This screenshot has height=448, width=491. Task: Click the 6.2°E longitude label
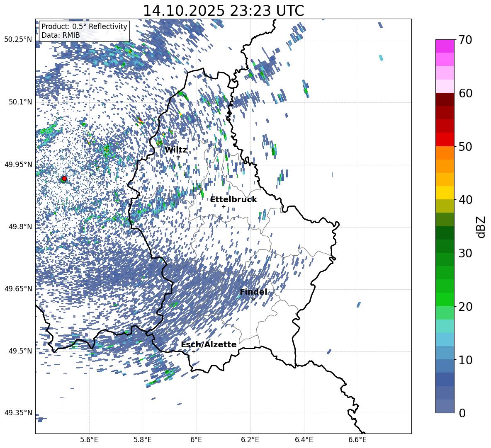tap(250, 440)
